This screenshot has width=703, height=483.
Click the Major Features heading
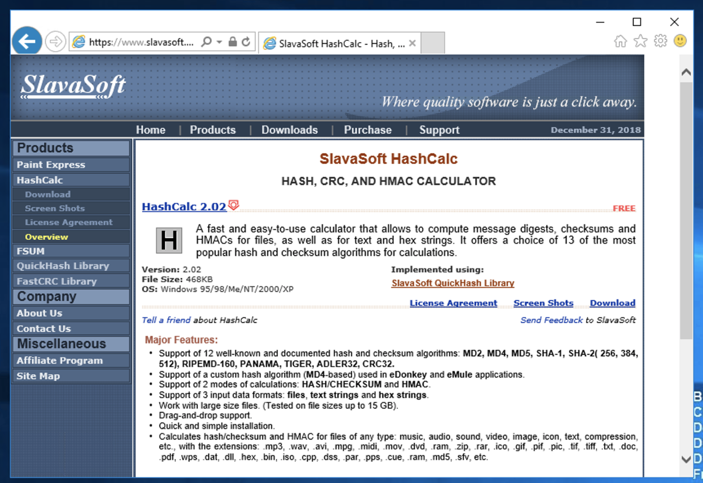tap(181, 340)
